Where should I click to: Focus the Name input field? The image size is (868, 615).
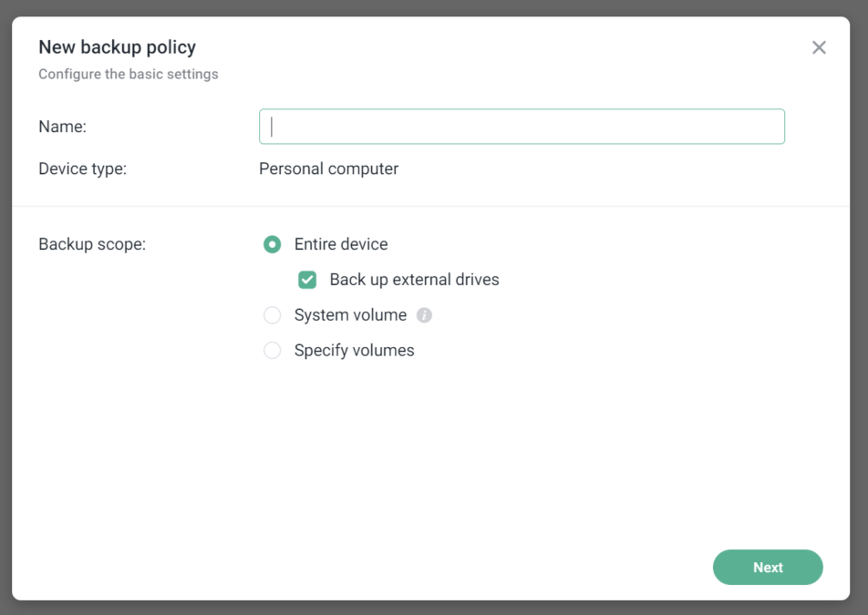(522, 127)
